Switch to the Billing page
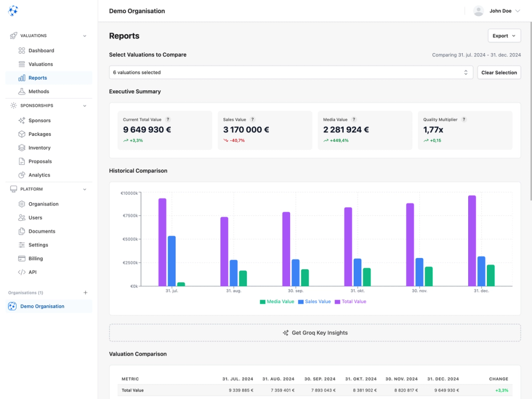This screenshot has height=399, width=532. (36, 258)
